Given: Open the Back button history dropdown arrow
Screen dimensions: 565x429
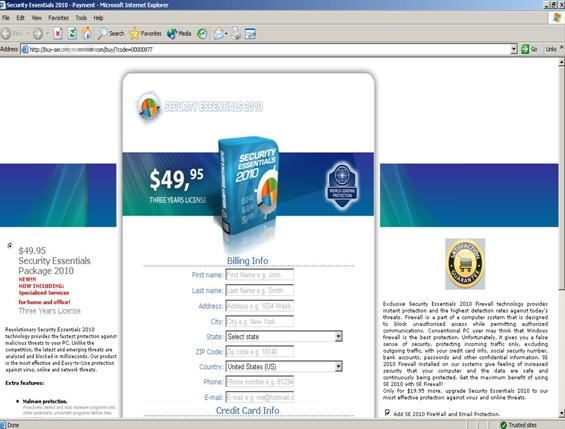Looking at the screenshot, I should pos(27,34).
